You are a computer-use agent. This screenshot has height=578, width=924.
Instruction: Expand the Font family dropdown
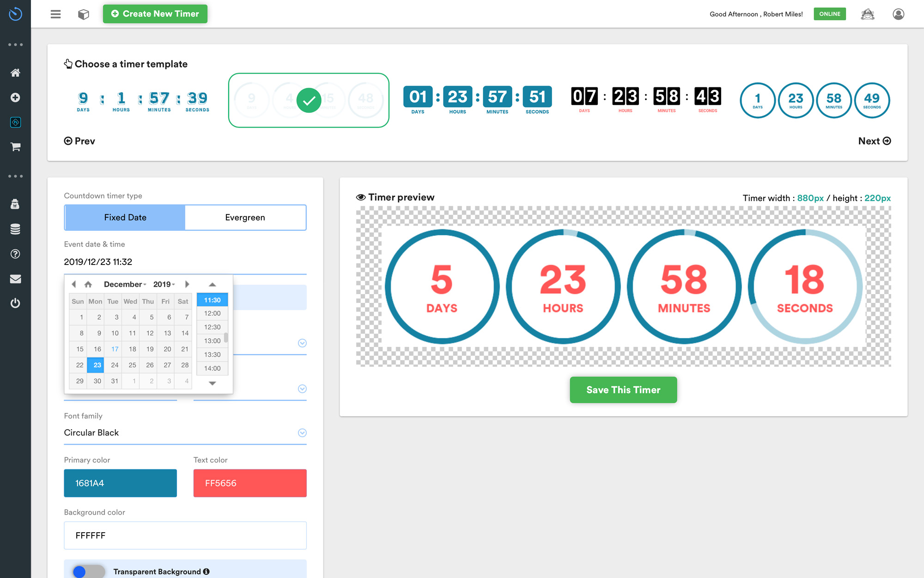click(302, 433)
